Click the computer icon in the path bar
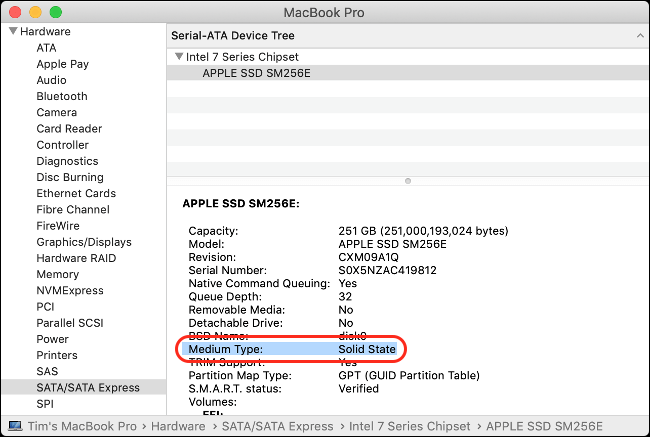Screen dimensions: 650x437 pyautogui.click(x=15, y=426)
